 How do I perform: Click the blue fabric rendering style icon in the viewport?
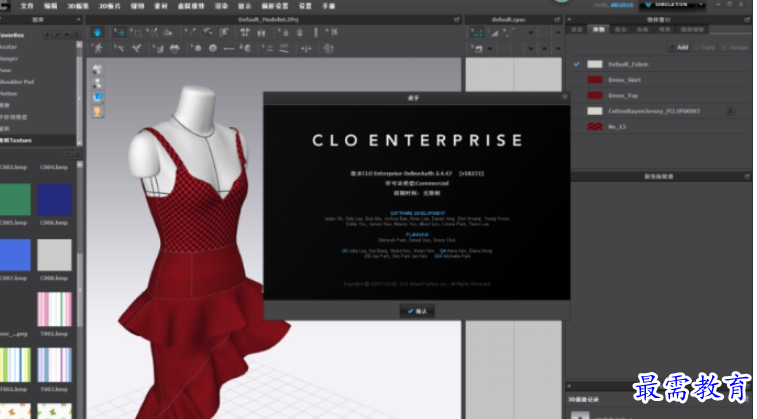pyautogui.click(x=98, y=98)
